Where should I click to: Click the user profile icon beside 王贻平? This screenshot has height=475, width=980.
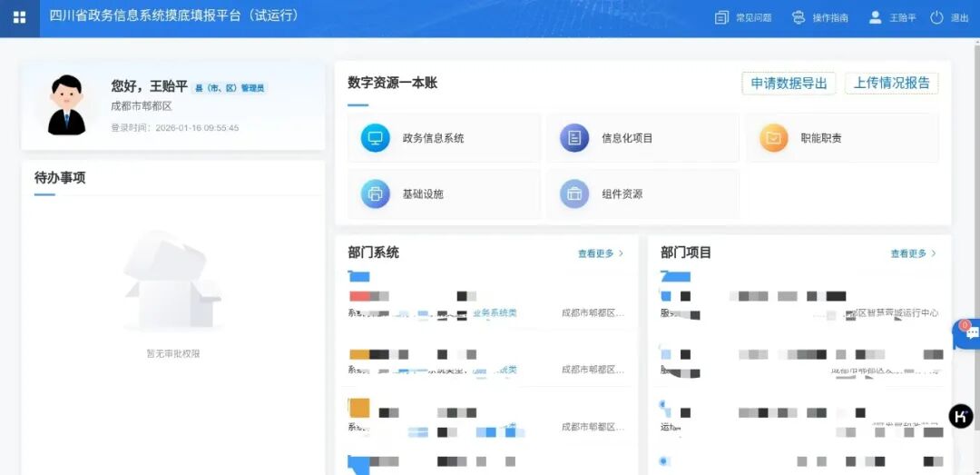[x=875, y=17]
